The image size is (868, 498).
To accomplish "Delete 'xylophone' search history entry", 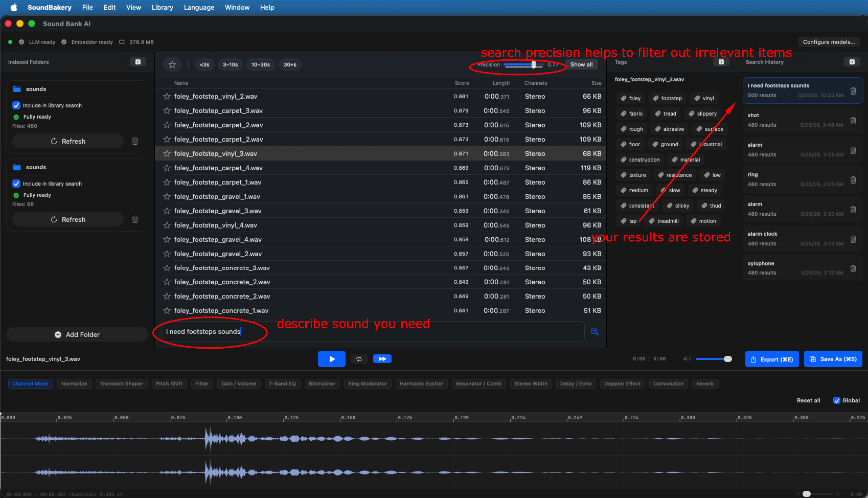I will tap(853, 268).
